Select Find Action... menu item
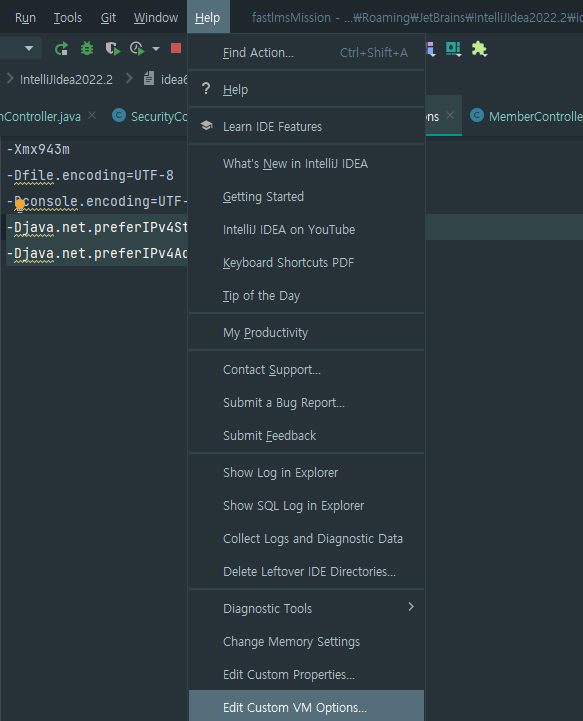Screen dimensions: 583x721 pyautogui.click(x=306, y=52)
